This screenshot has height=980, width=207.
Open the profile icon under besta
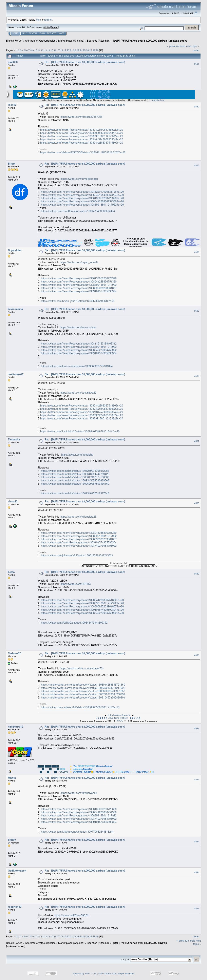10,597
